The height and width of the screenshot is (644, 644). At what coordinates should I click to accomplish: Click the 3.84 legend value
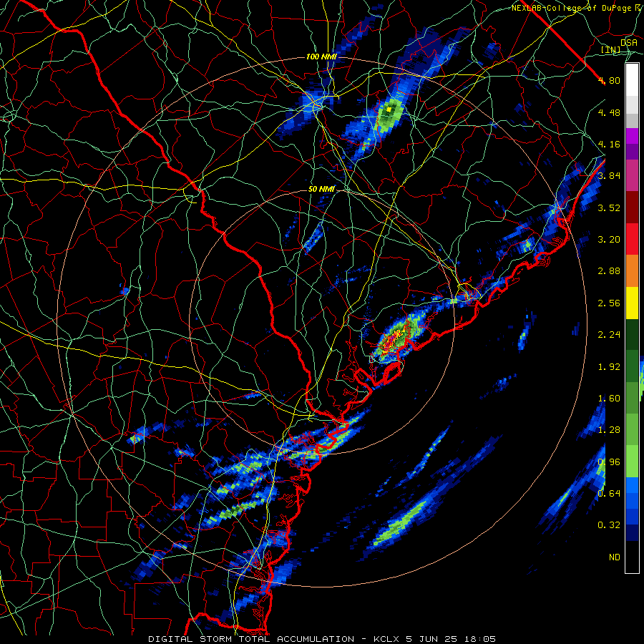[x=609, y=176]
